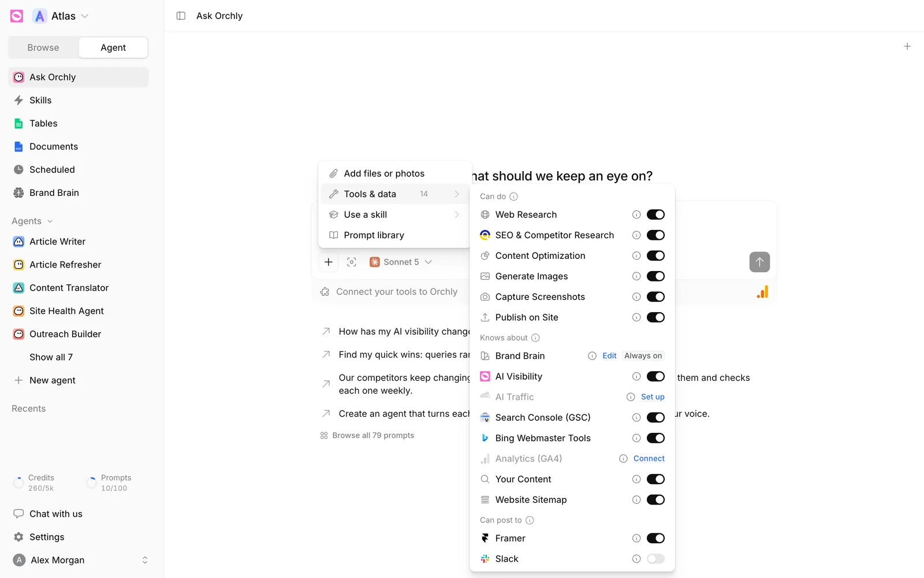Click the sidebar toggle icon beside Ask Orchly

[x=181, y=16]
